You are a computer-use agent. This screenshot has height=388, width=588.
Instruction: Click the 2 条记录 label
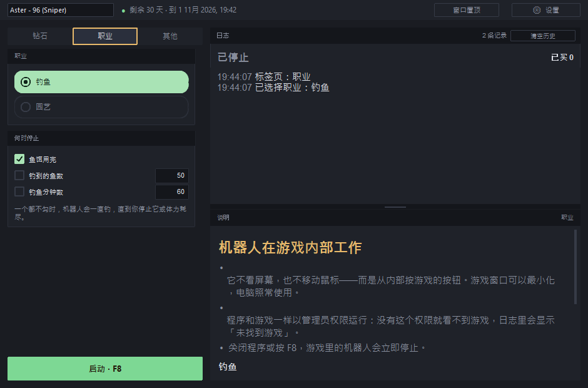point(494,36)
